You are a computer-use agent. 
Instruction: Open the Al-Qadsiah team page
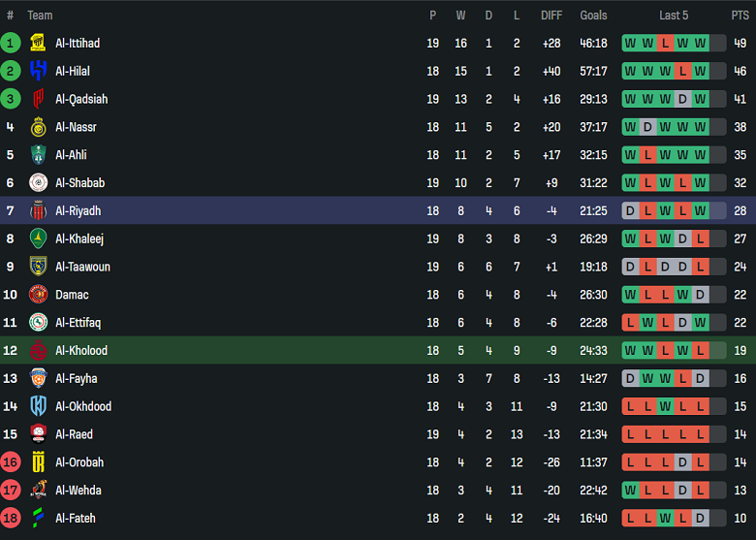click(81, 99)
